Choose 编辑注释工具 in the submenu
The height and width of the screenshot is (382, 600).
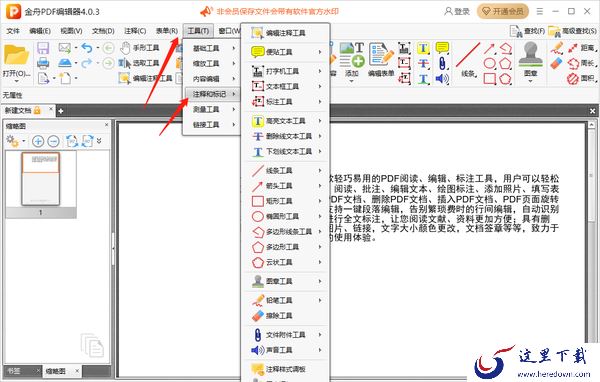[x=285, y=33]
